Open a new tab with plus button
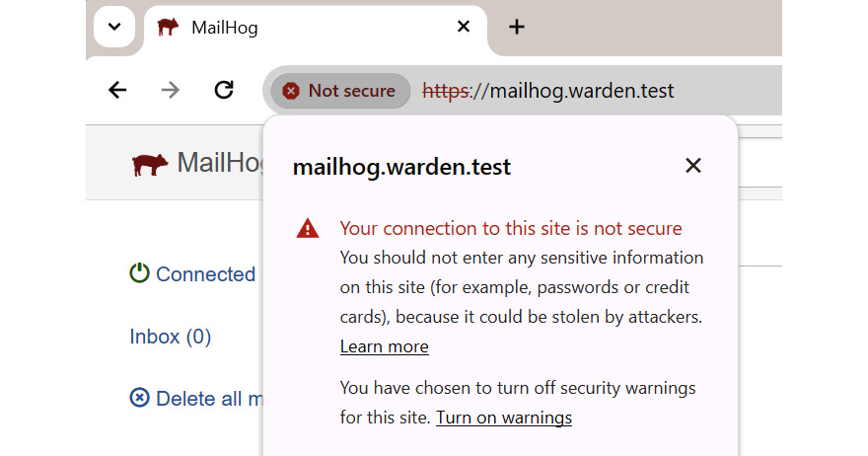This screenshot has width=868, height=456. [x=517, y=27]
